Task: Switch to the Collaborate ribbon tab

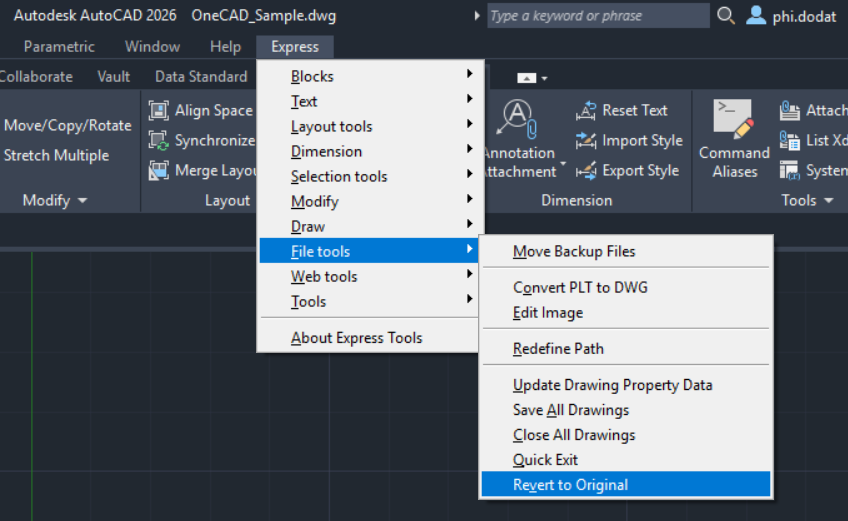Action: pos(36,76)
